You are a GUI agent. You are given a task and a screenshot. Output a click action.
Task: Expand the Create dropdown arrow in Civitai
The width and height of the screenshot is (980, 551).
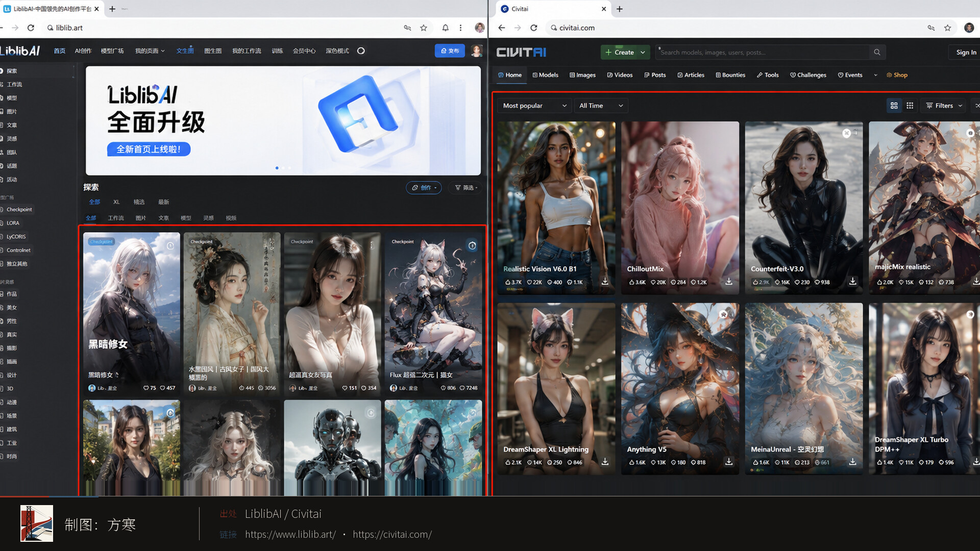click(643, 52)
